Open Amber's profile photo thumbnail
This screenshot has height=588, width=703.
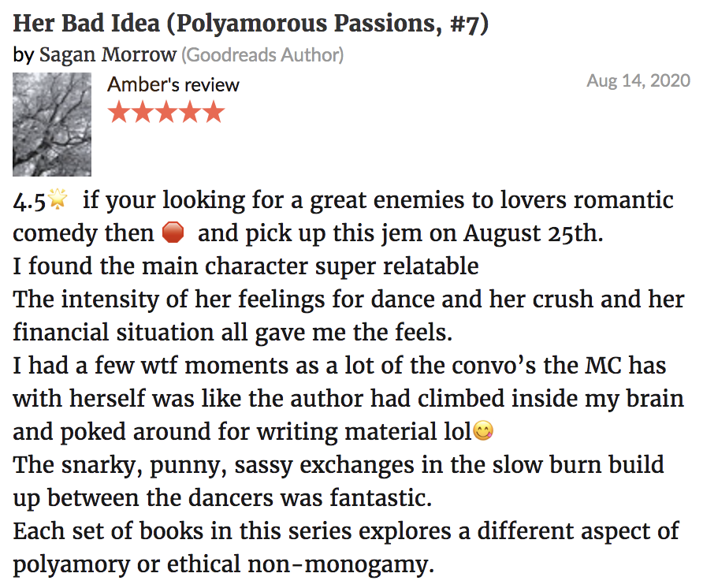click(x=52, y=125)
